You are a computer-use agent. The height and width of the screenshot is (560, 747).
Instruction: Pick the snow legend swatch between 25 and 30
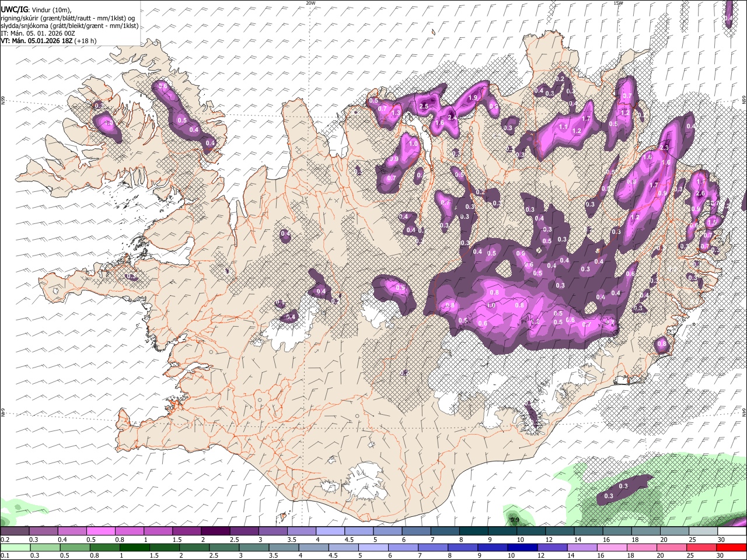(x=703, y=531)
